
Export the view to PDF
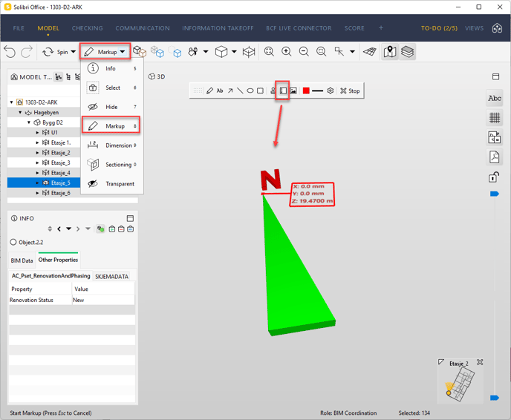click(495, 157)
